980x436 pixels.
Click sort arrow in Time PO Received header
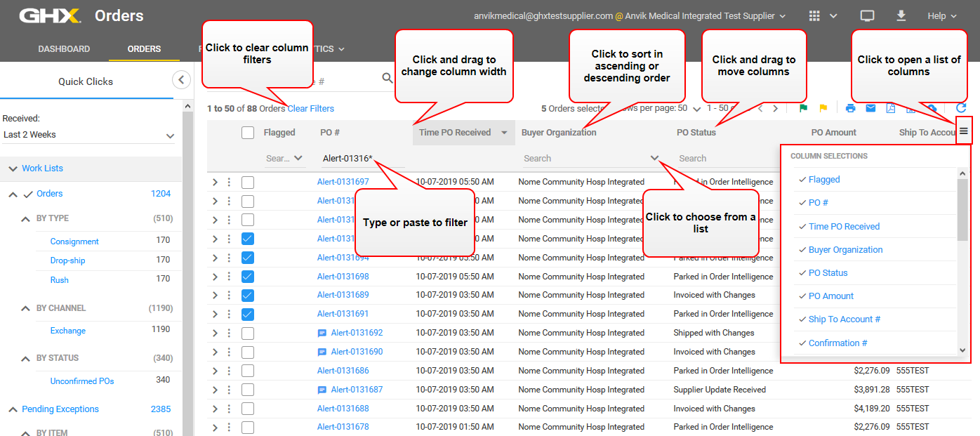504,133
